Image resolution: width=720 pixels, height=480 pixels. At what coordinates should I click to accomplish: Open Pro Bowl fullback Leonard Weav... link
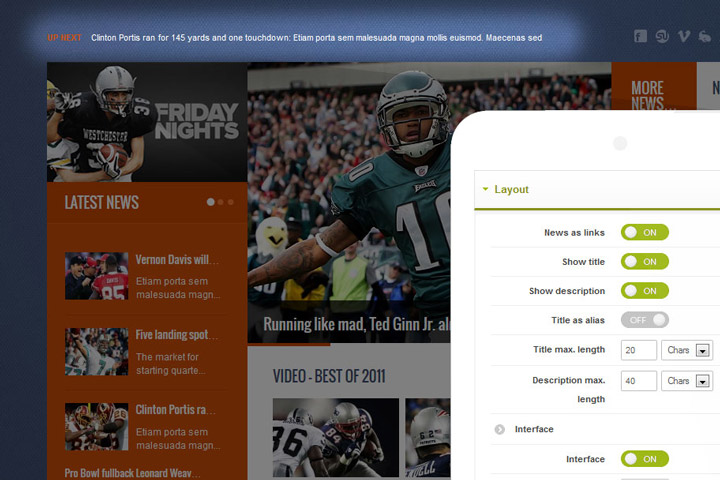[132, 473]
